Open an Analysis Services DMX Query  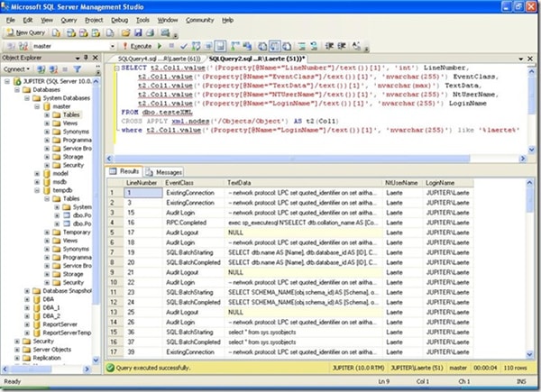pos(84,32)
